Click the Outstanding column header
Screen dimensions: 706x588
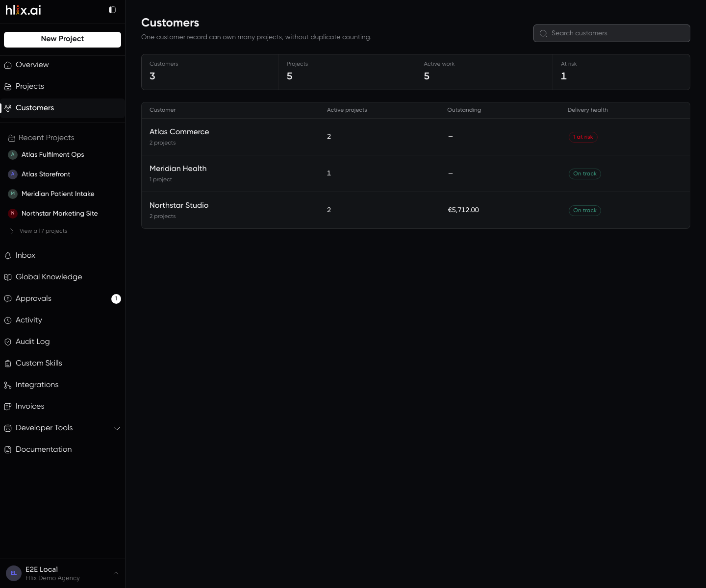[x=464, y=110]
